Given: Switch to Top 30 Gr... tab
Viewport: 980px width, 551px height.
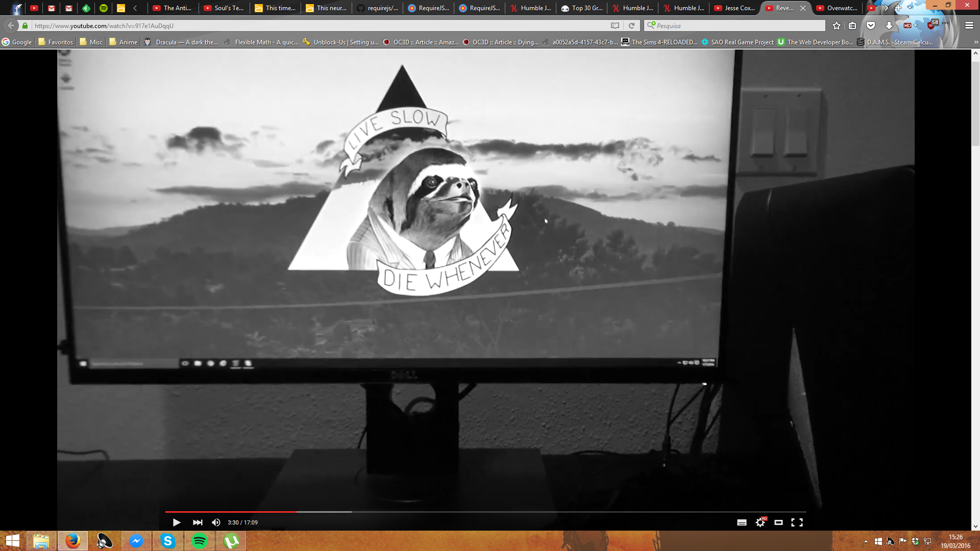Looking at the screenshot, I should pyautogui.click(x=581, y=8).
